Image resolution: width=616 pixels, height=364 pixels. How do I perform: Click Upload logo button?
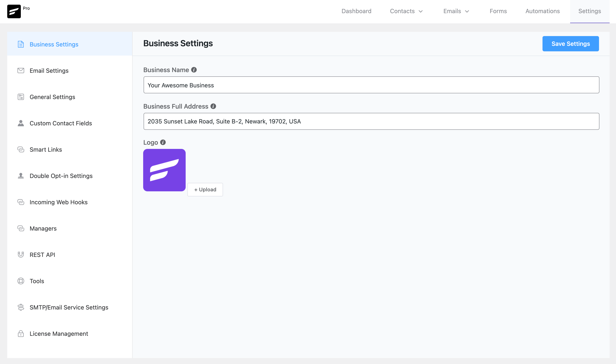205,189
